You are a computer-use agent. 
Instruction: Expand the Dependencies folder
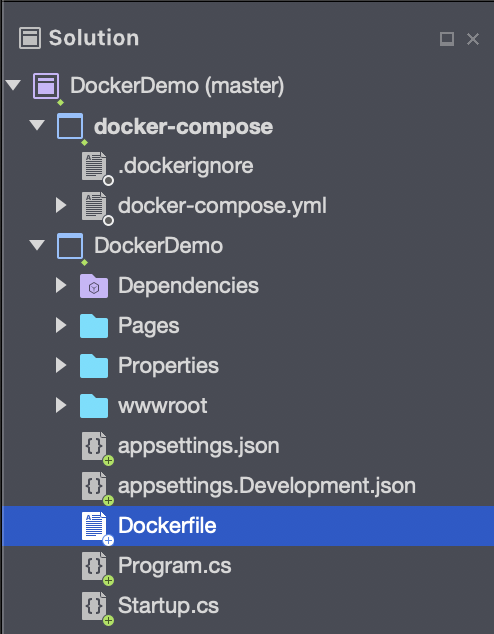pos(61,285)
